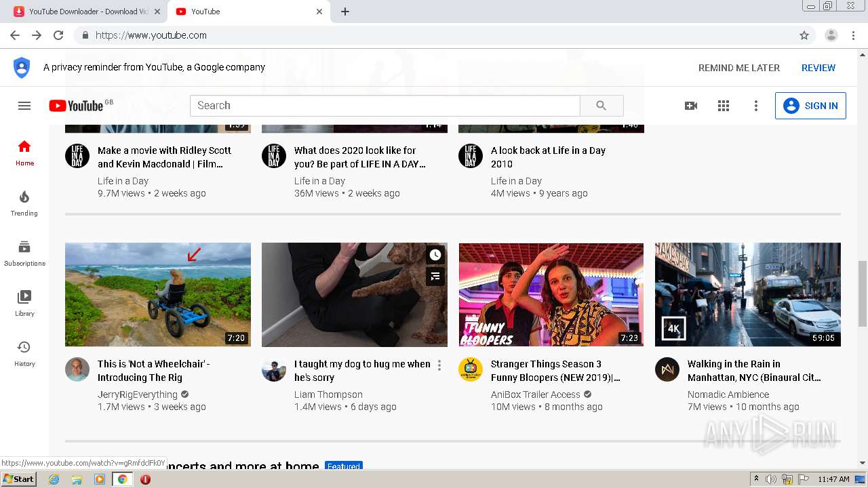Image resolution: width=868 pixels, height=488 pixels.
Task: Open Nomadic Ambience channel name
Action: tap(728, 394)
